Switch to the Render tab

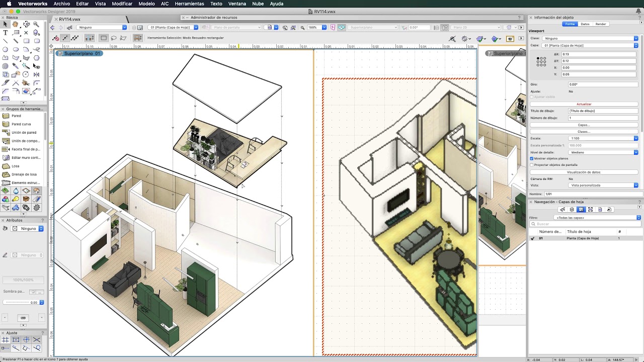tap(601, 24)
